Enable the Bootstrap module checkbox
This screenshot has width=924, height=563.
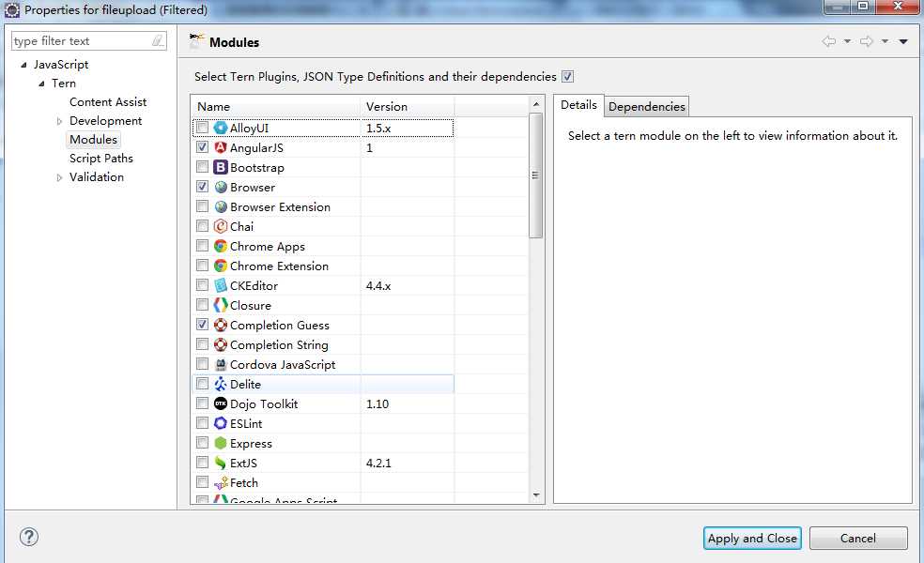[202, 167]
